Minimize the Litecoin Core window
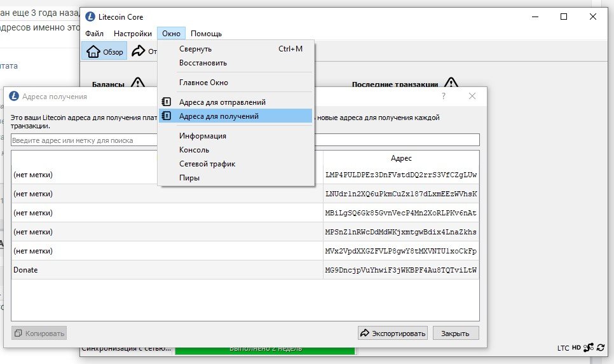The width and height of the screenshot is (614, 364). pyautogui.click(x=535, y=17)
